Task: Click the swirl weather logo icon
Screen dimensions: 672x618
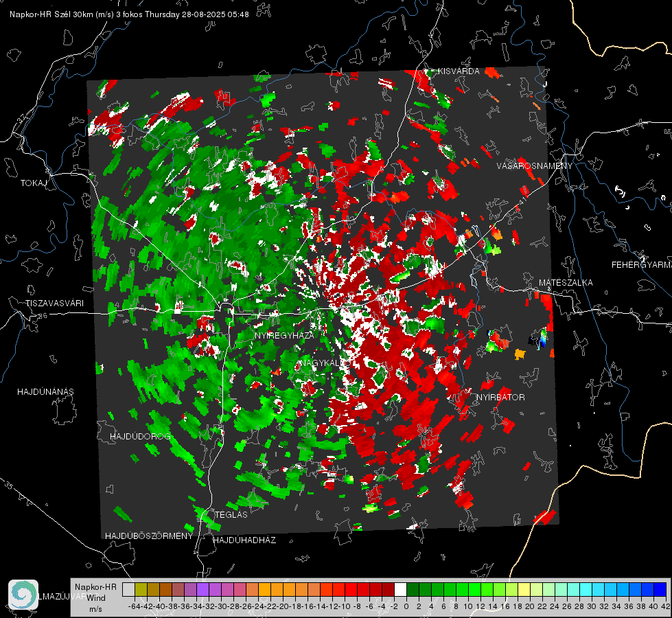Action: pos(23,594)
